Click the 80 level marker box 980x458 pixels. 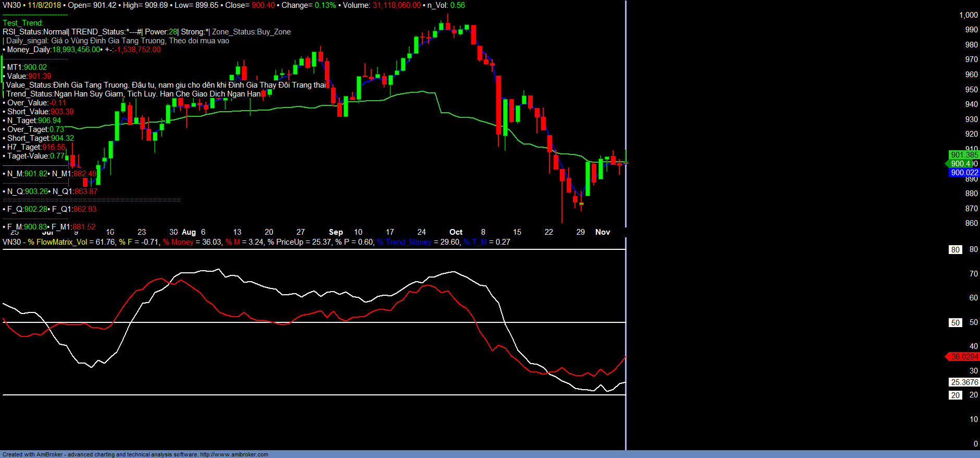tap(955, 250)
